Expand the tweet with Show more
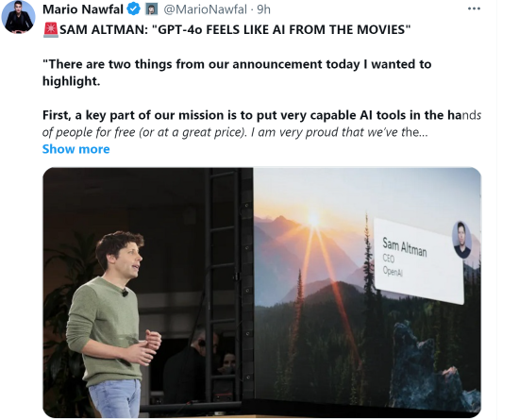Viewport: 519px width, 420px height. (x=75, y=149)
